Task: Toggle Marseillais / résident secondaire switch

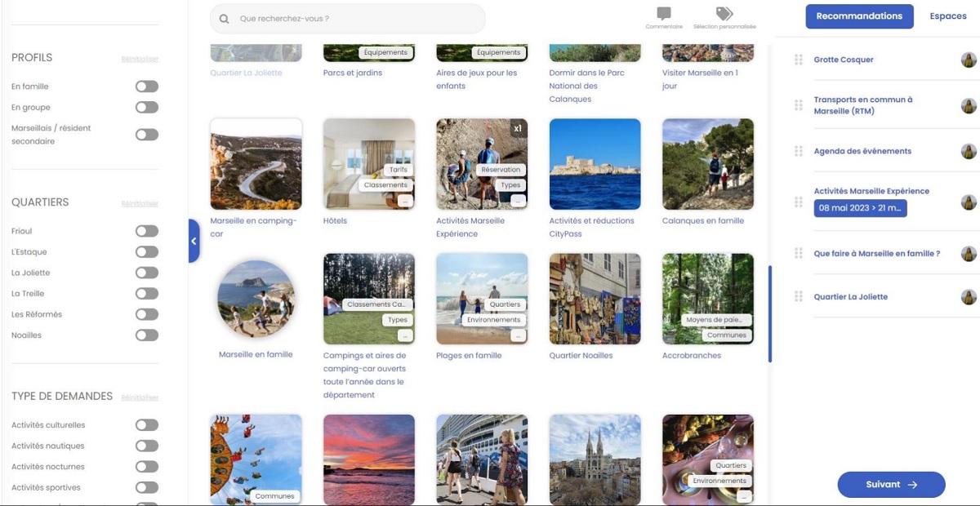Action: tap(147, 135)
